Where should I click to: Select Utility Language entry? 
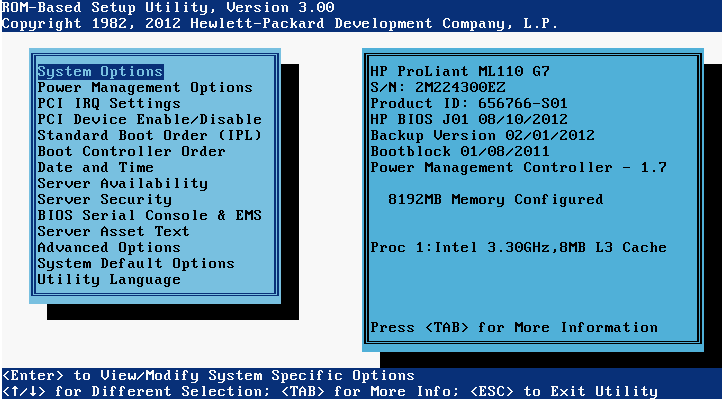[x=109, y=279]
